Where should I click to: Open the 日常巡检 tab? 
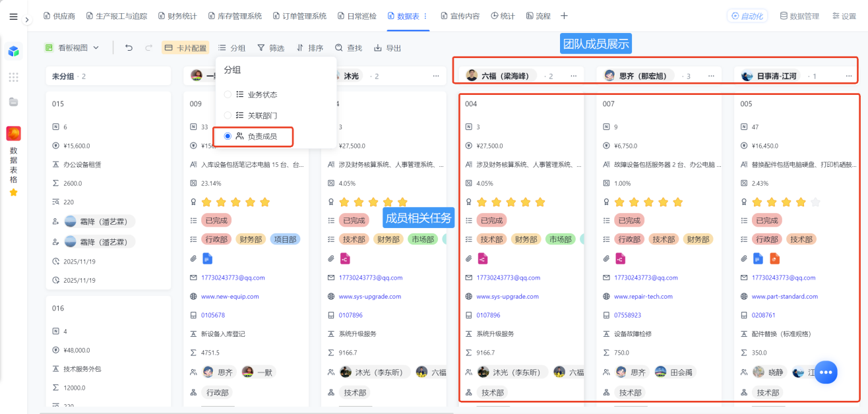coord(357,16)
